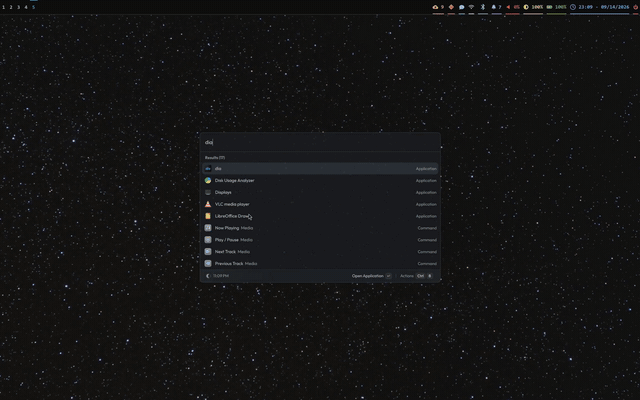
Task: Click the green battery icon
Action: click(x=549, y=7)
